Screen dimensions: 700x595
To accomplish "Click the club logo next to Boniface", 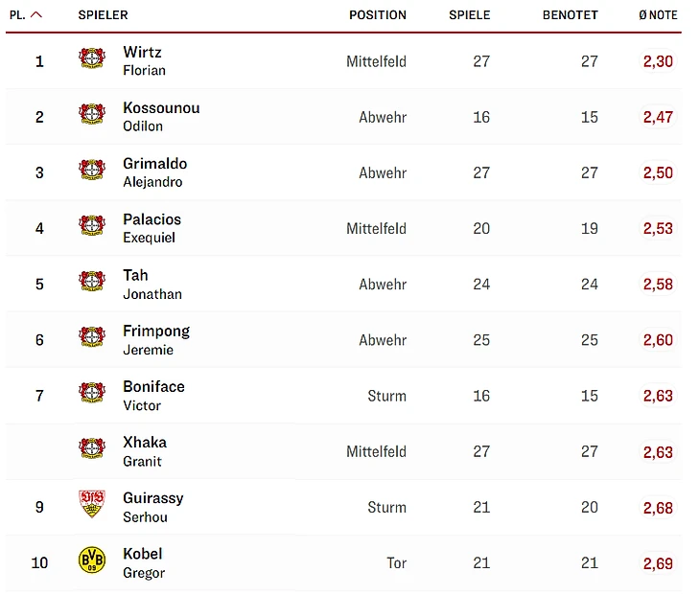I will tap(92, 394).
